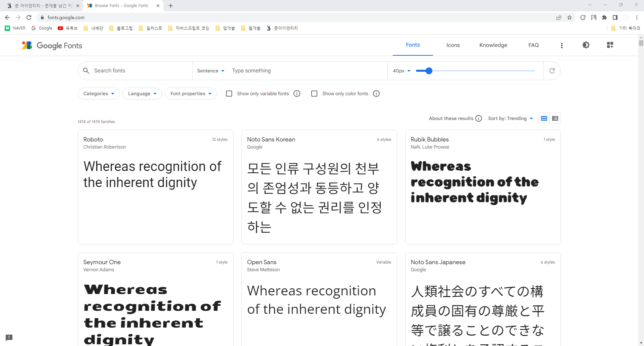
Task: Click the search magnifier icon
Action: coord(86,71)
